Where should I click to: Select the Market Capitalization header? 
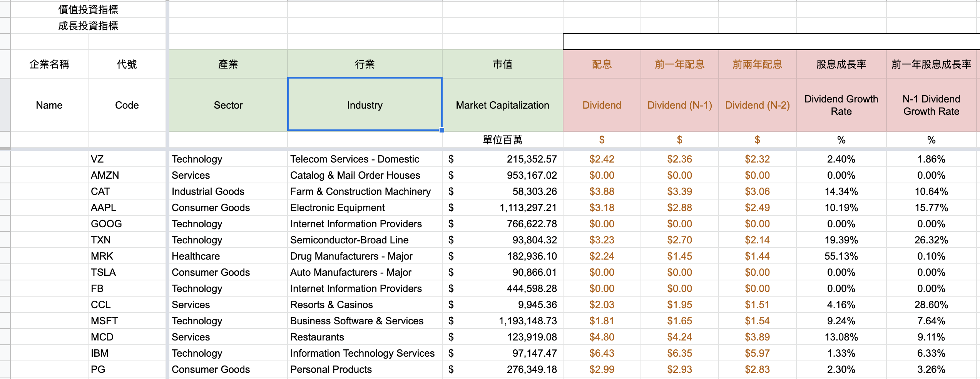click(x=502, y=105)
